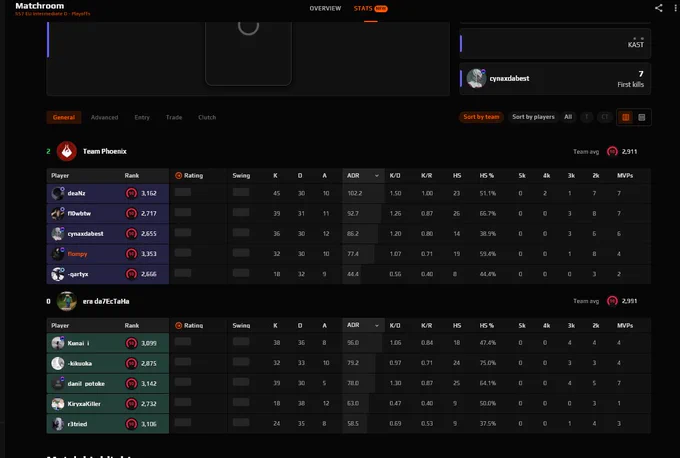Viewport: 680px width, 458px height.
Task: Click -qartyx's player avatar
Action: click(x=58, y=274)
